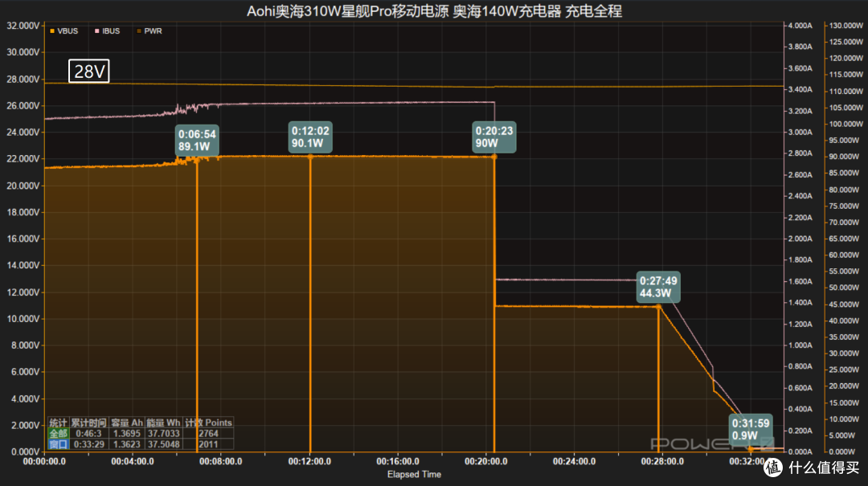Click the 12.000V voltage axis label

(23, 292)
